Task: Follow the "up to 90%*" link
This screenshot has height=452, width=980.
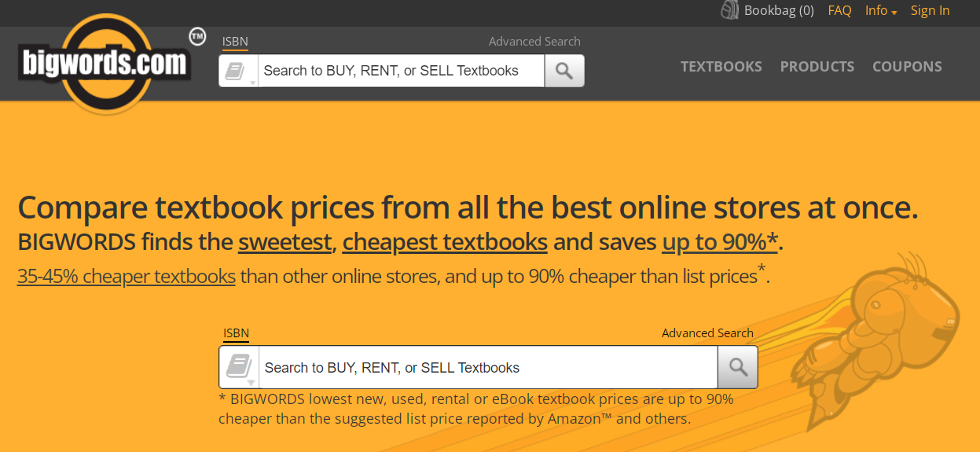Action: click(720, 242)
